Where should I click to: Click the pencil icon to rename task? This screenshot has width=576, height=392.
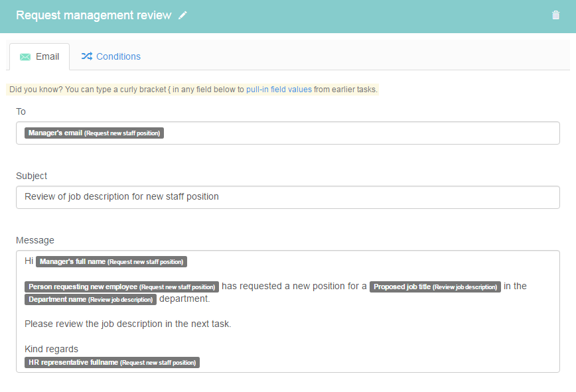(182, 15)
